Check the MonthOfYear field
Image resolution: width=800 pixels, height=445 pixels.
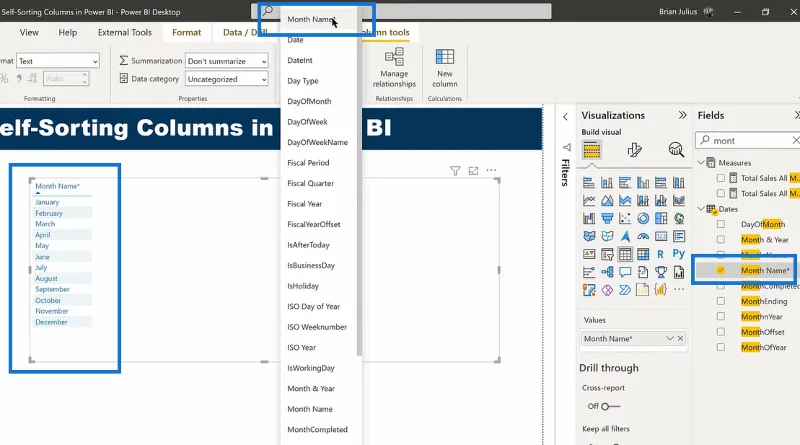coord(720,347)
